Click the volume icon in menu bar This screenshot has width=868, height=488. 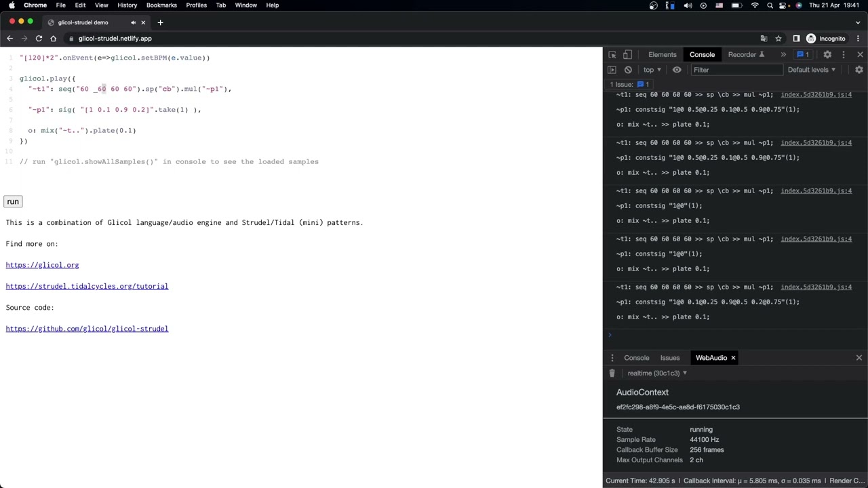[688, 5]
